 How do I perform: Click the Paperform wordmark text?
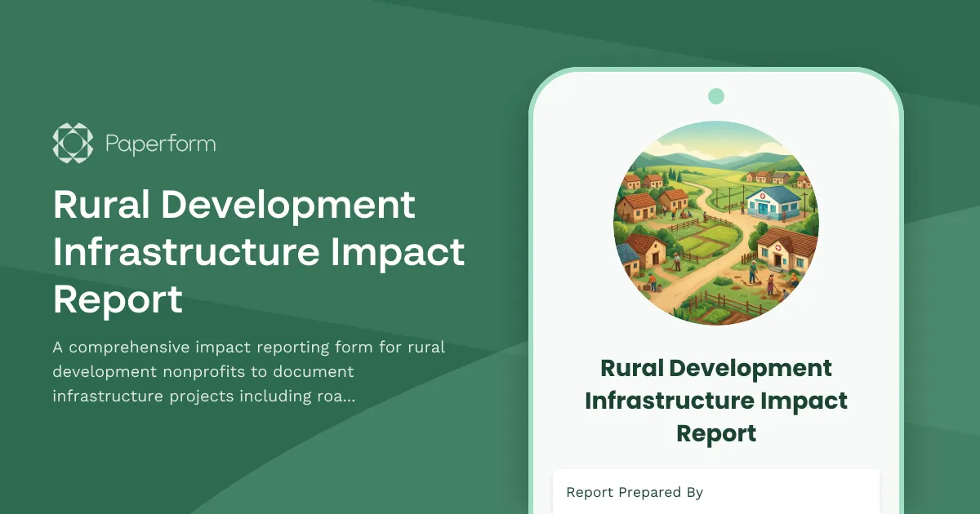[160, 144]
